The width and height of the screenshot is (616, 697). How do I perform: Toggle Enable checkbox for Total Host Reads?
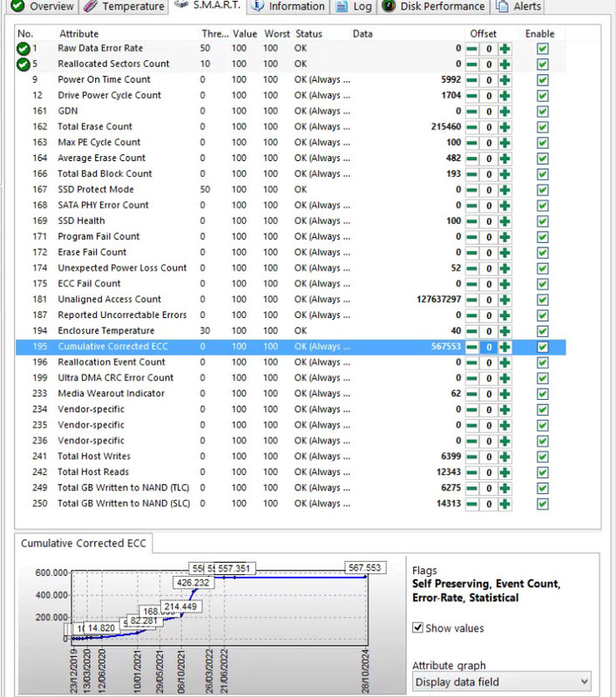pyautogui.click(x=542, y=472)
